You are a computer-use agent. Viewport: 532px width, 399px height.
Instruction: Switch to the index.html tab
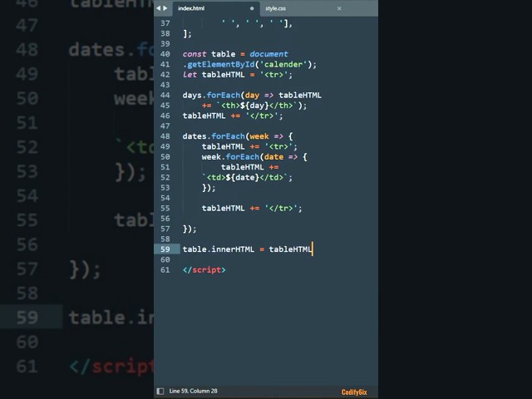191,8
